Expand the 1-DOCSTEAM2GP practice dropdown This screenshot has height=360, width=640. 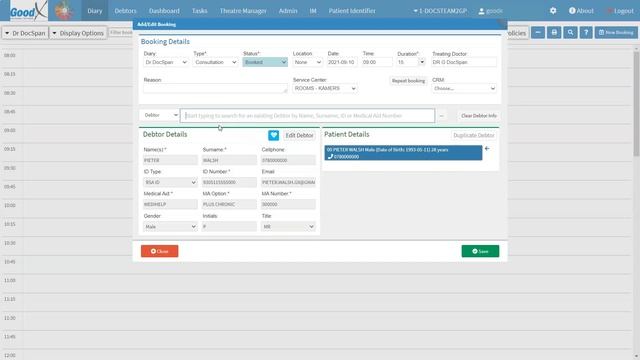(x=440, y=11)
